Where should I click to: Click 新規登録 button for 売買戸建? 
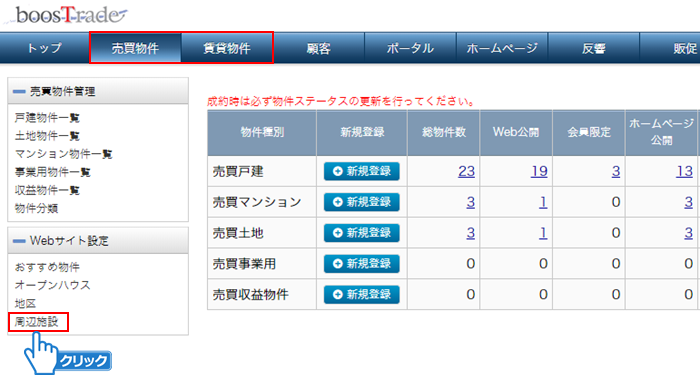[x=362, y=171]
